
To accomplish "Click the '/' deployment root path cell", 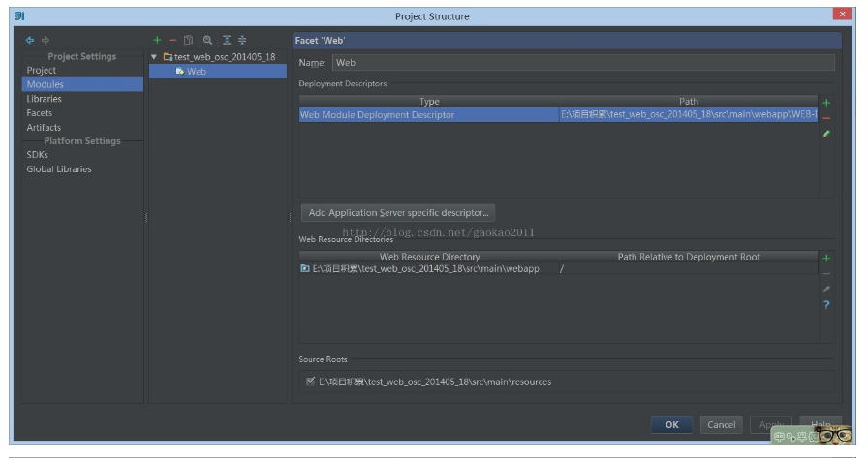I will [x=689, y=268].
